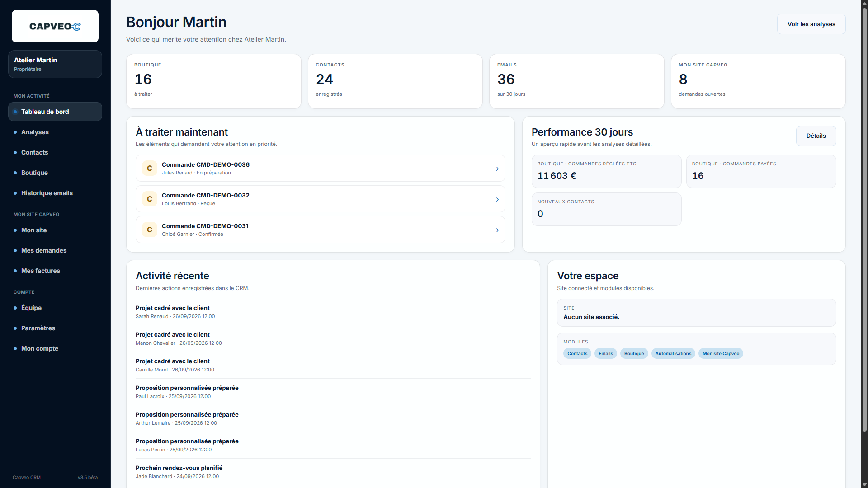This screenshot has height=488, width=868.
Task: Go to Mon compte
Action: [x=55, y=348]
